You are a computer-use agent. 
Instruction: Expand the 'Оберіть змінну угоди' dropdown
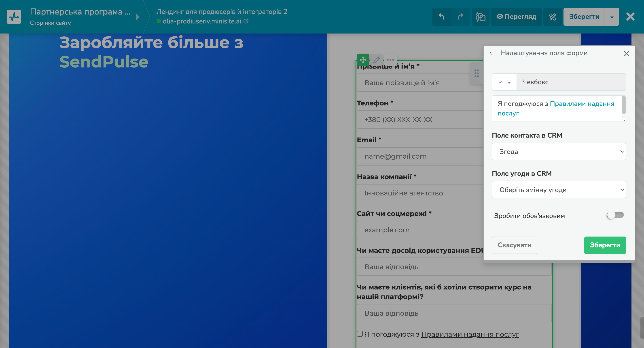click(x=559, y=190)
